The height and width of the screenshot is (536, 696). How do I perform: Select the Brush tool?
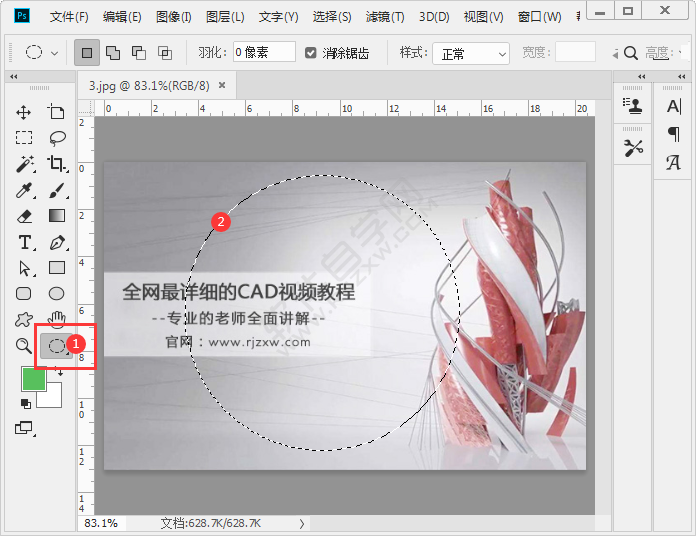(x=58, y=190)
